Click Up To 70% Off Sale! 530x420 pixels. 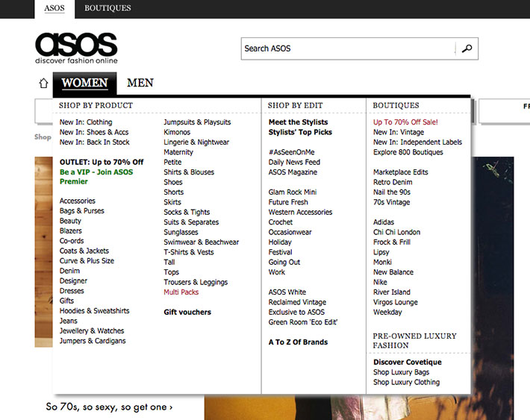pyautogui.click(x=405, y=122)
